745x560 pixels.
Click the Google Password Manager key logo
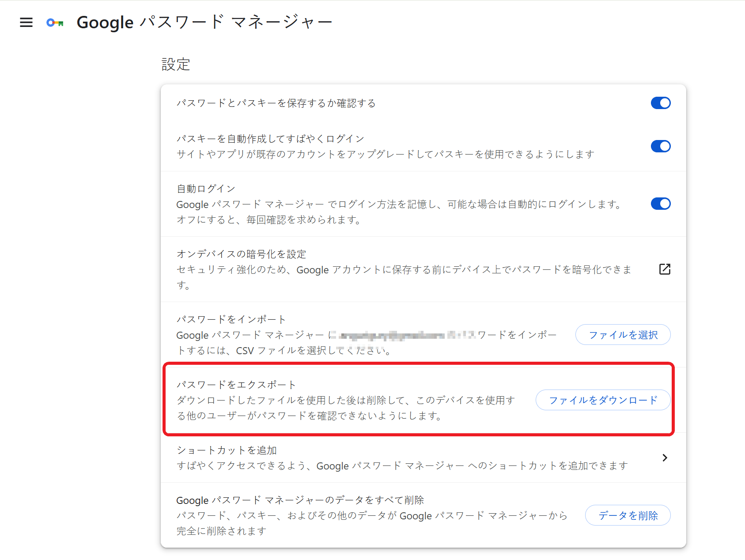point(54,22)
